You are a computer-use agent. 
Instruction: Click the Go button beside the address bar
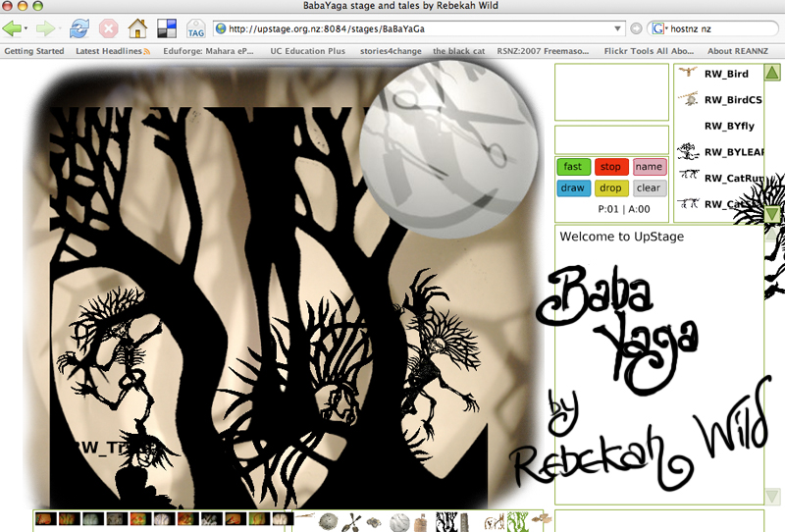[x=636, y=28]
